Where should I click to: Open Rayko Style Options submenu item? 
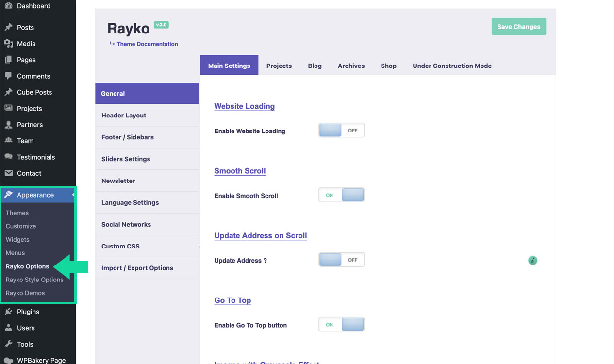click(x=34, y=280)
